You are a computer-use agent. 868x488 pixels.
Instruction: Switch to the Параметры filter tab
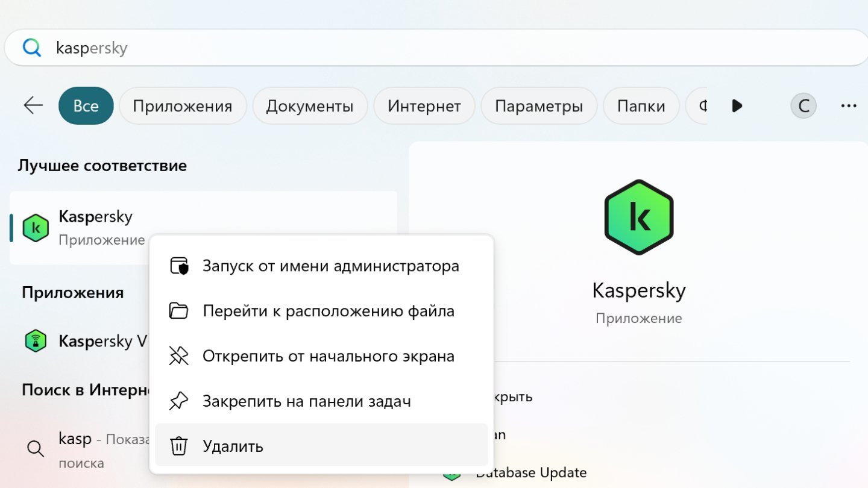539,106
